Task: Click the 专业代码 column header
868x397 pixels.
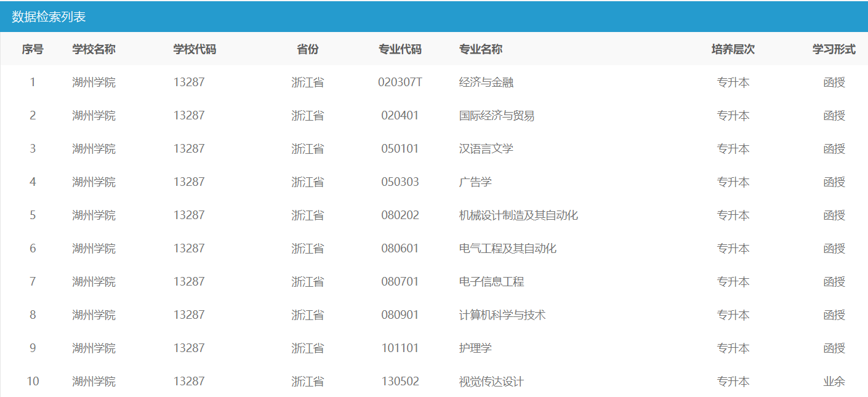Action: coord(400,49)
